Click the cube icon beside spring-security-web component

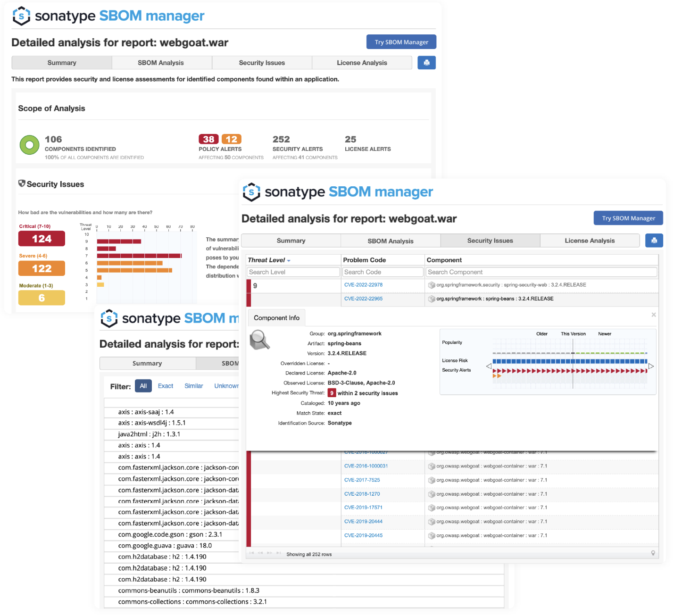[x=431, y=285]
